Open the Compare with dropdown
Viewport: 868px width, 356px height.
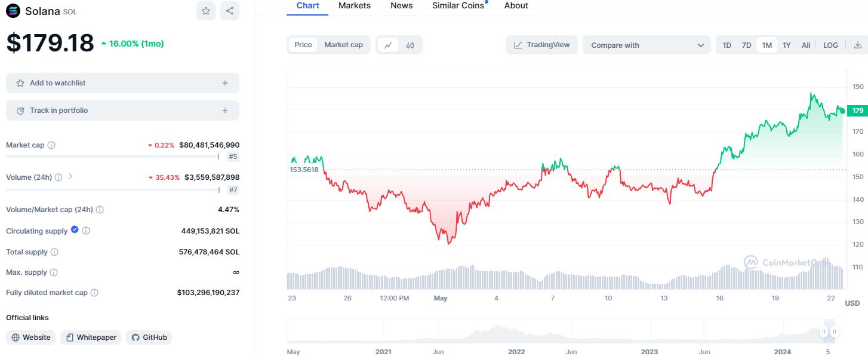pos(647,45)
